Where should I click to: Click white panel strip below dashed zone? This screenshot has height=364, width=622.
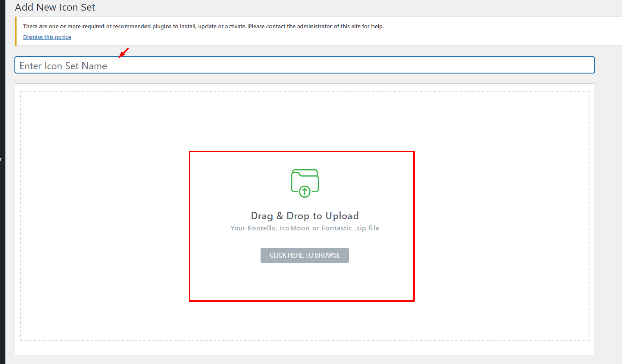click(x=304, y=348)
